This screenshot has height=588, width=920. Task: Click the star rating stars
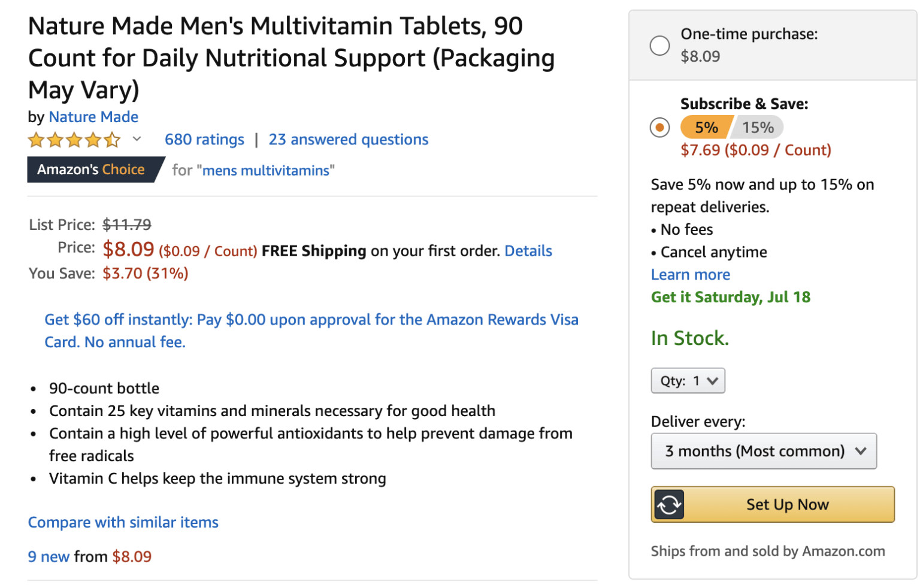pos(74,140)
